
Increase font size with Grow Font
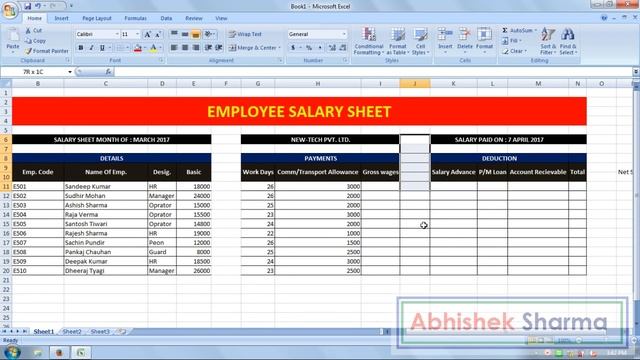pyautogui.click(x=147, y=35)
